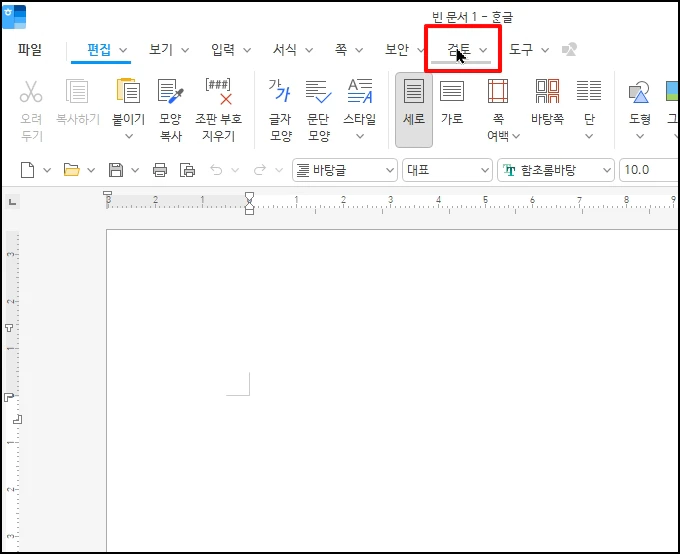Click the Redo arrow
Screen dimensions: 680x554
(x=260, y=170)
